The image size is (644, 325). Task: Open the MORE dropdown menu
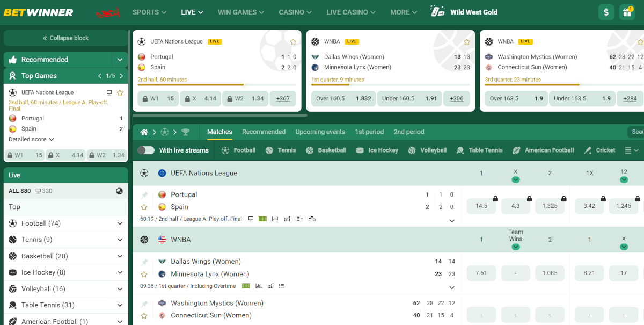[x=404, y=12]
